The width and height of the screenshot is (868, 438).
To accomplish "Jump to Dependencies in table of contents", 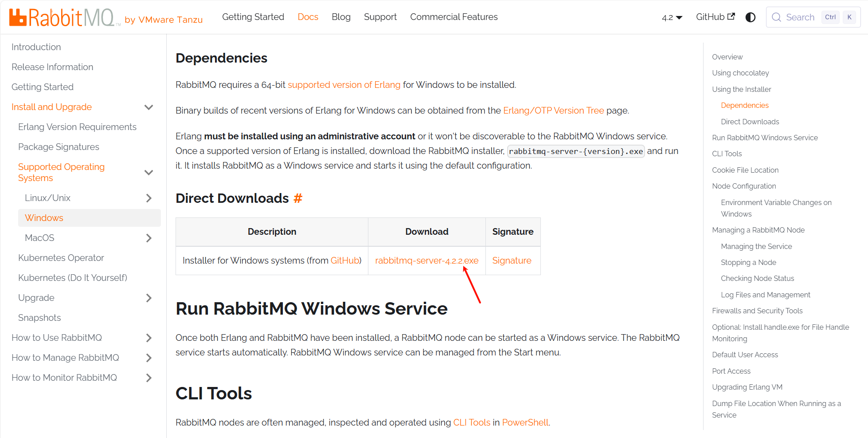I will 745,105.
